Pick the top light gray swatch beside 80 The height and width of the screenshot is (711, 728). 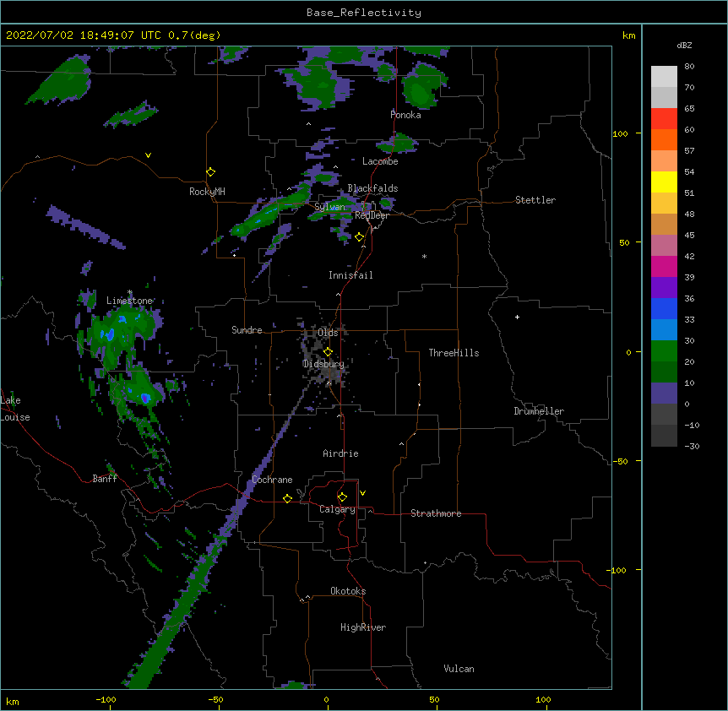tap(664, 77)
